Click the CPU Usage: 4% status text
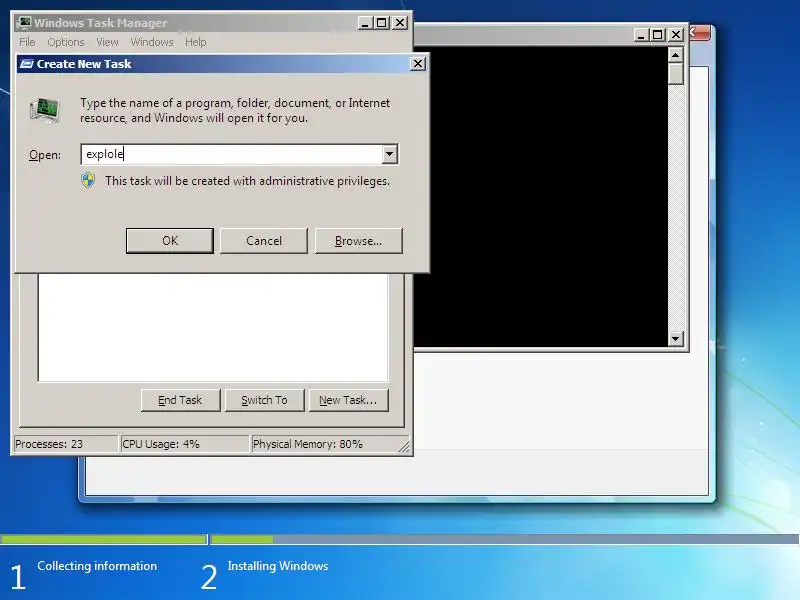The width and height of the screenshot is (800, 600). pyautogui.click(x=161, y=444)
